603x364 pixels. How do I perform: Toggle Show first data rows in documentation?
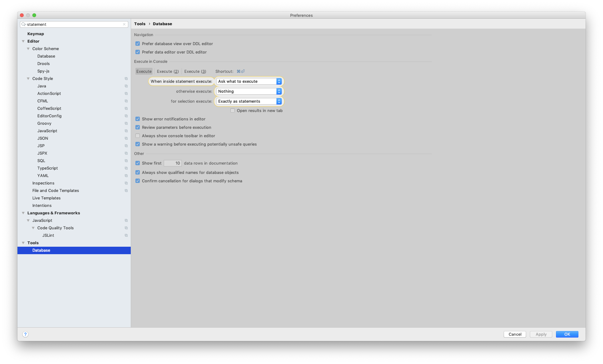[x=138, y=163]
